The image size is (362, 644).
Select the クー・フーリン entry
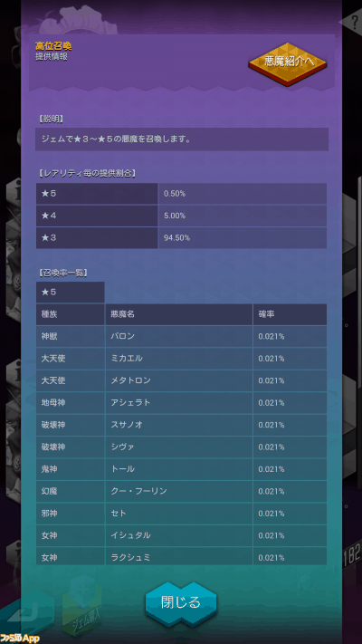(x=181, y=492)
